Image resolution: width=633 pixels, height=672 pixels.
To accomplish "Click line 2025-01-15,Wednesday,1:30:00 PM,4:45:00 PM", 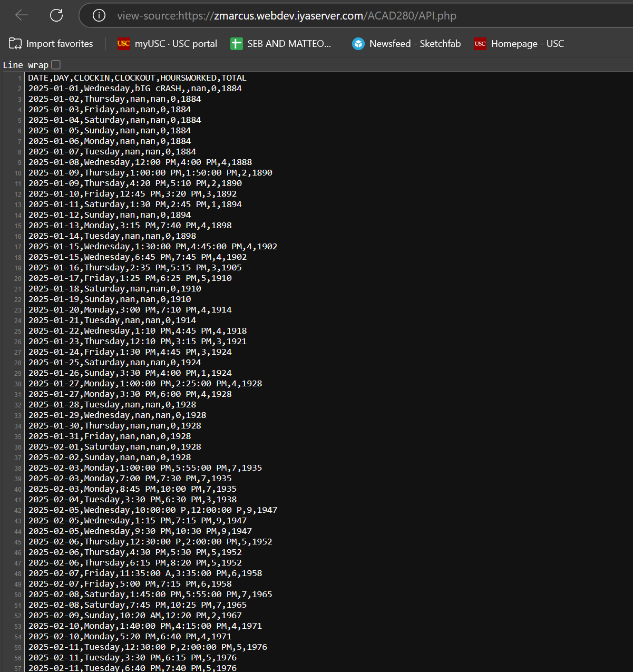I will (152, 247).
